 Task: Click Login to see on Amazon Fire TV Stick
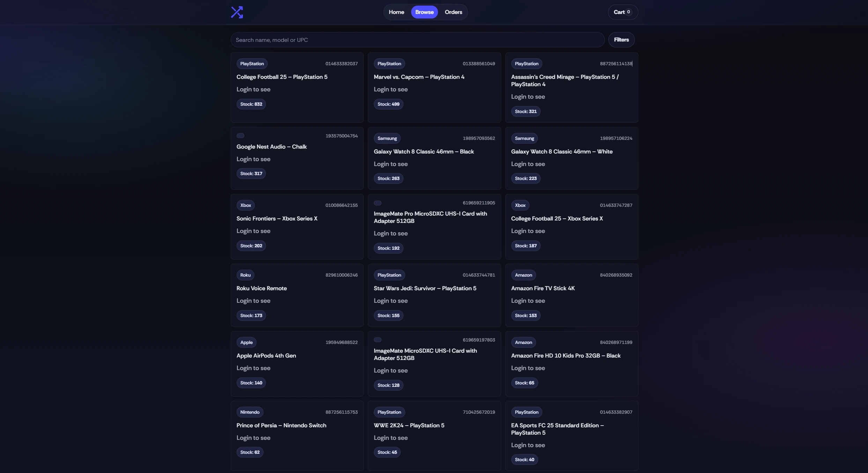[528, 301]
